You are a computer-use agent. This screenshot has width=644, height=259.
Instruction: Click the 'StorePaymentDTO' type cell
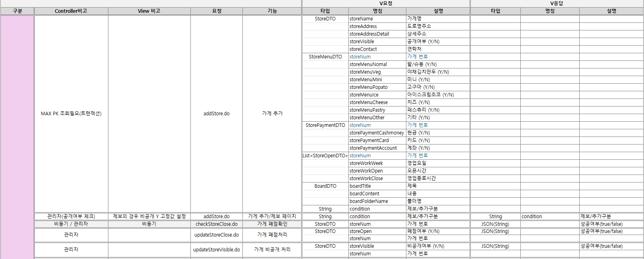coord(325,125)
